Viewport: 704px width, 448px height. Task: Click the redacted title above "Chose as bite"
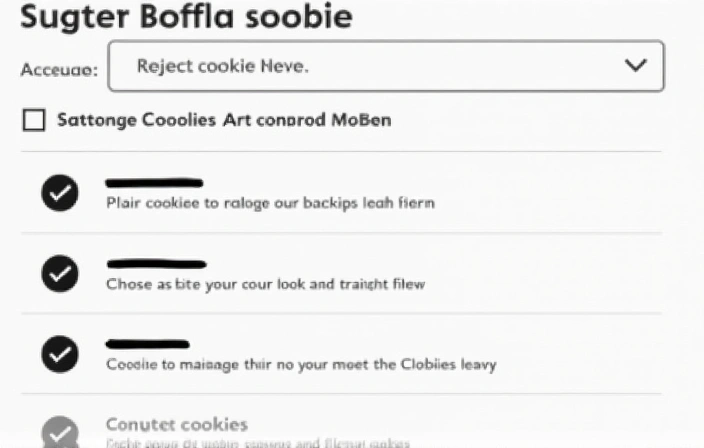click(156, 264)
